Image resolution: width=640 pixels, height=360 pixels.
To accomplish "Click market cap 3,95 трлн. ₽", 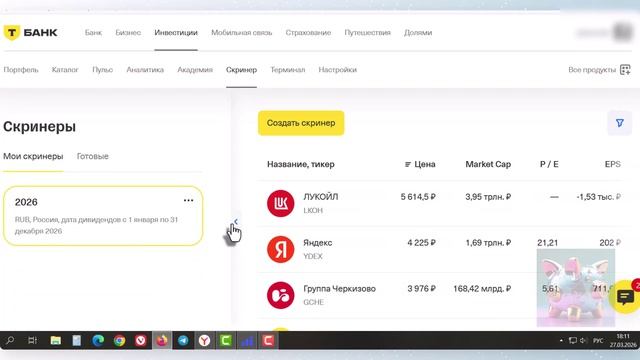I will (x=488, y=197).
